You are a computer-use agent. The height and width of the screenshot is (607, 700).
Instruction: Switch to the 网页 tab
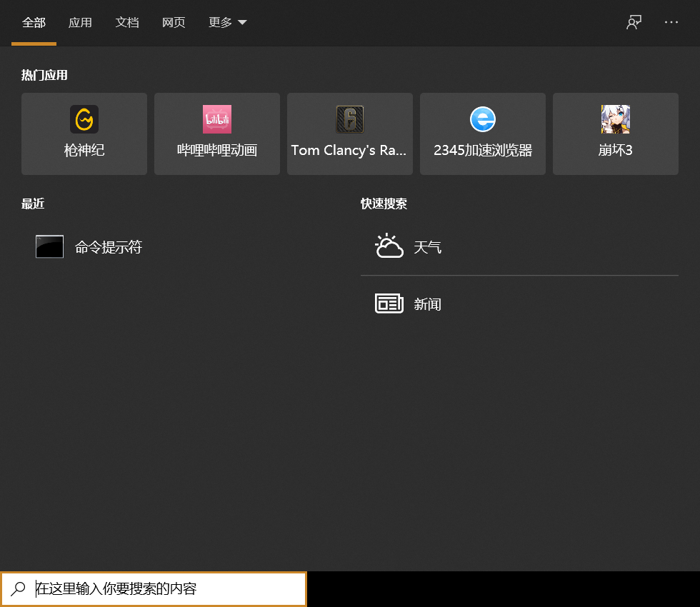pyautogui.click(x=174, y=22)
